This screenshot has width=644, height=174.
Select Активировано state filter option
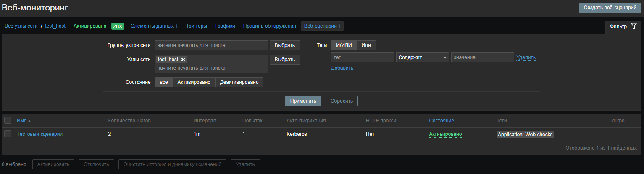[x=194, y=82]
